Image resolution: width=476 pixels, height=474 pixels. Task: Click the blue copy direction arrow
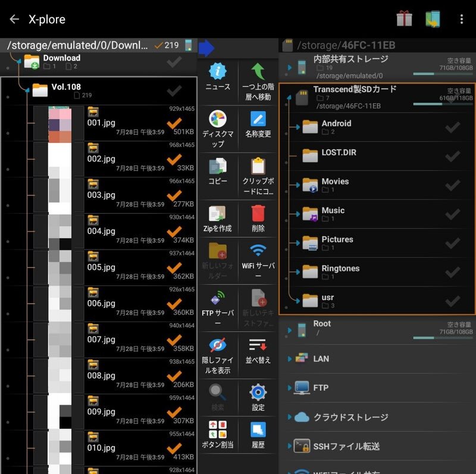(206, 48)
